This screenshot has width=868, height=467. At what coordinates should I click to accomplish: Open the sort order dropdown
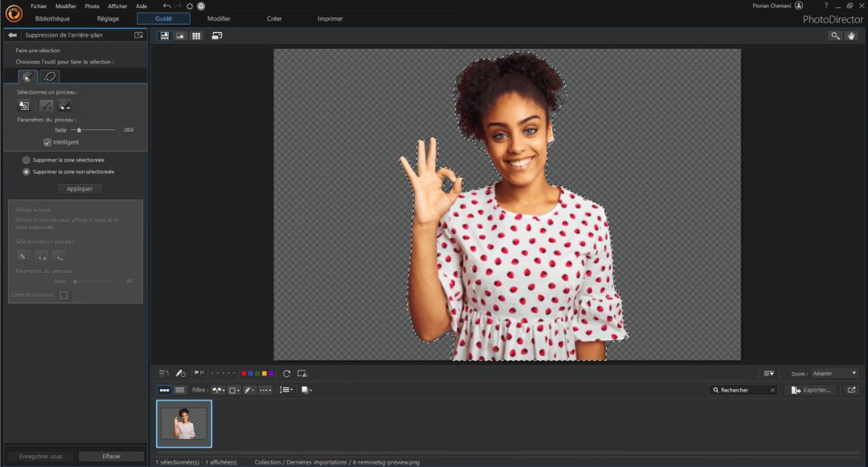pyautogui.click(x=286, y=390)
